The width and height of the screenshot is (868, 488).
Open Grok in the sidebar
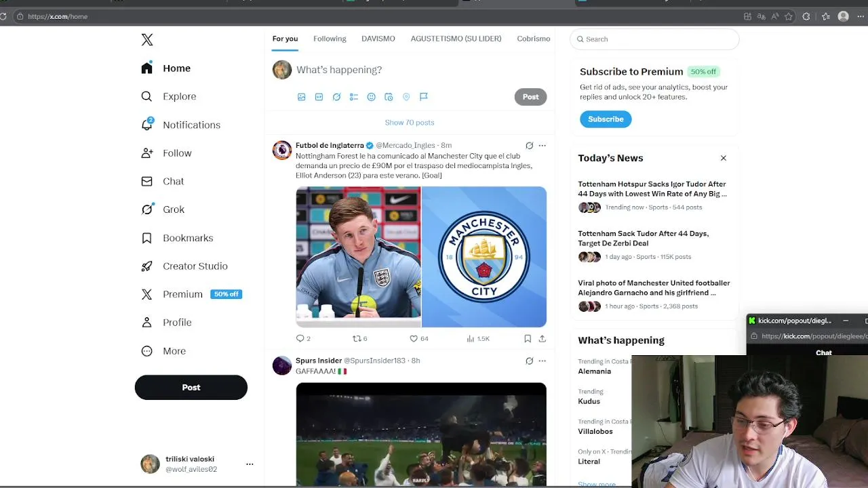click(163, 209)
